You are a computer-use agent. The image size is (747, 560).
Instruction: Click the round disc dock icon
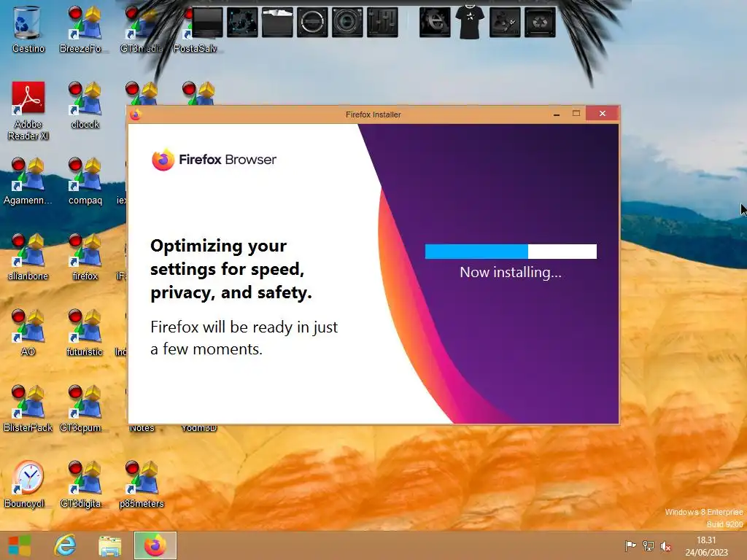(312, 22)
